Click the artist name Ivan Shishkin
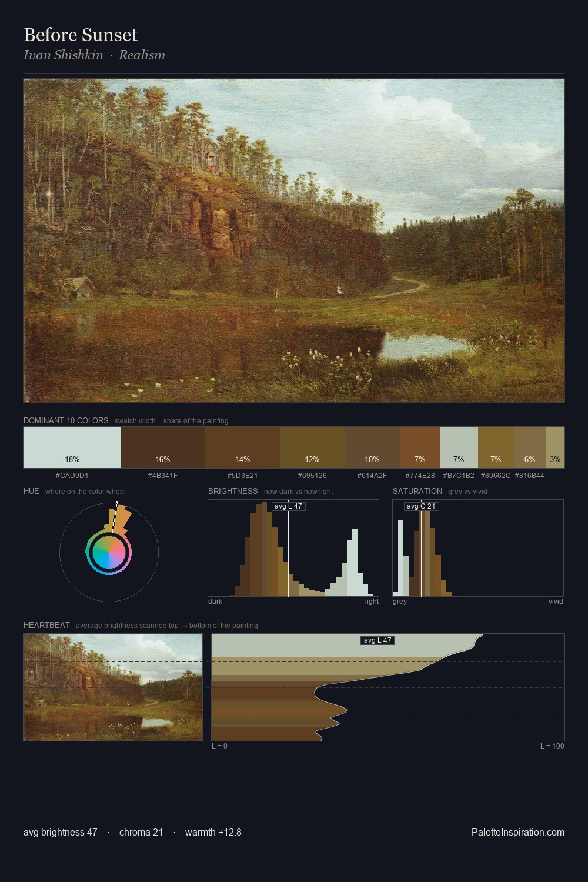 (64, 55)
